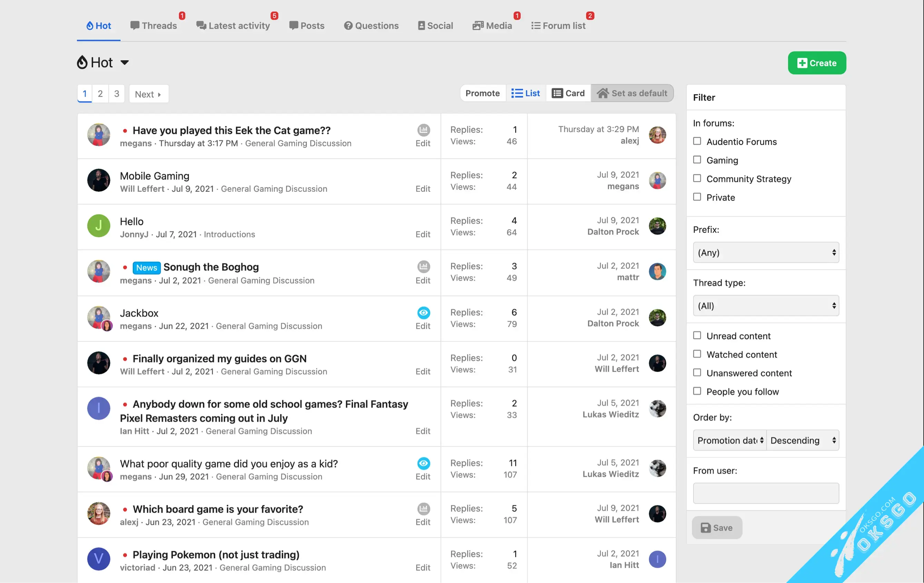Tick the People you follow checkbox

pos(697,391)
